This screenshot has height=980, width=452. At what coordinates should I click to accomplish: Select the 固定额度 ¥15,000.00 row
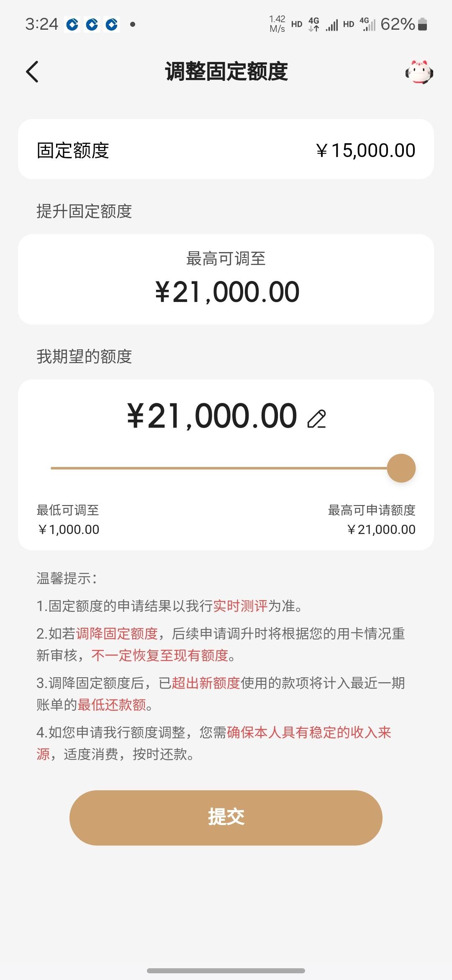[226, 150]
